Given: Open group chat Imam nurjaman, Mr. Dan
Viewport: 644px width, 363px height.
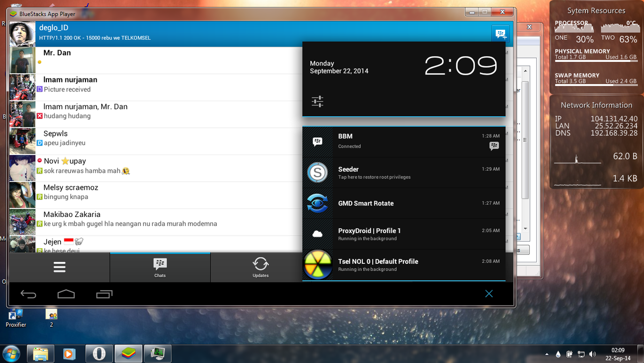Looking at the screenshot, I should pyautogui.click(x=156, y=114).
